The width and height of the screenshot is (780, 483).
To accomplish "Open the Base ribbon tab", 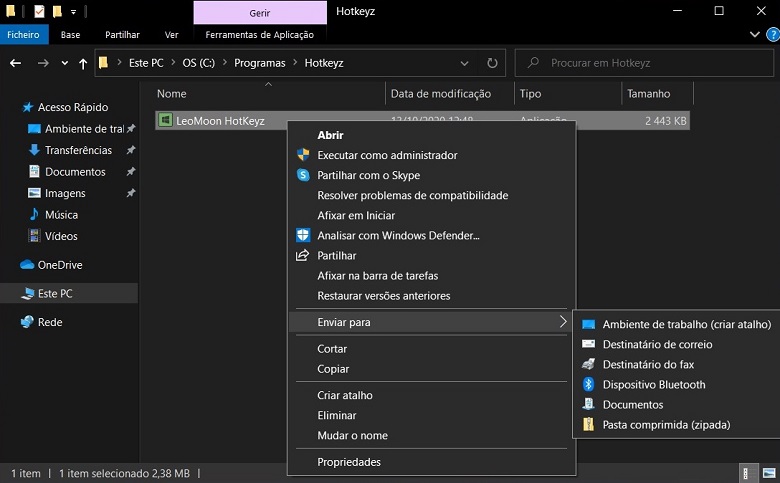I will coord(70,34).
